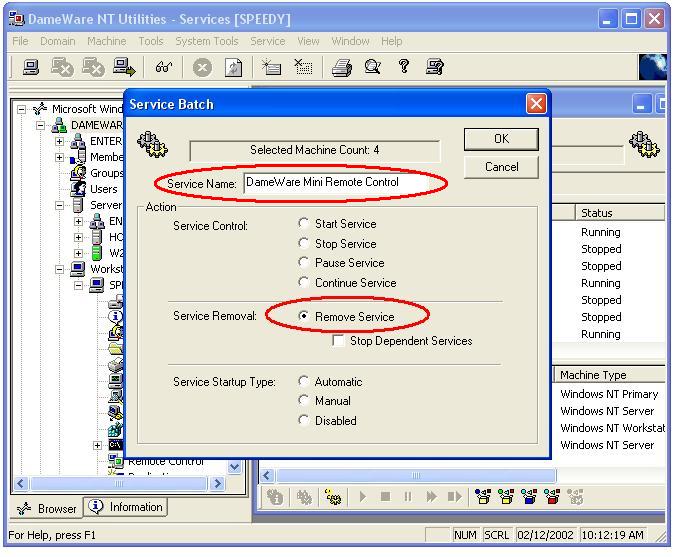Click the question mark help icon
679x557 pixels.
point(404,66)
